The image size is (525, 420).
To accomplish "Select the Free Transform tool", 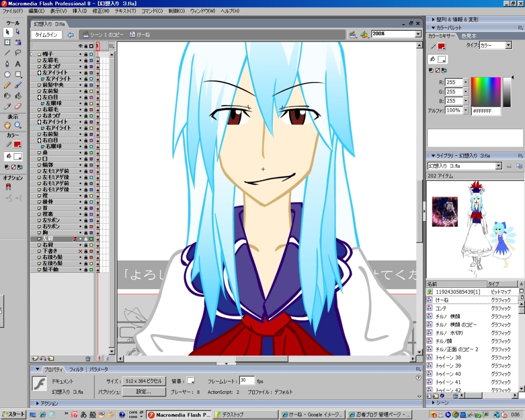I will pos(7,43).
